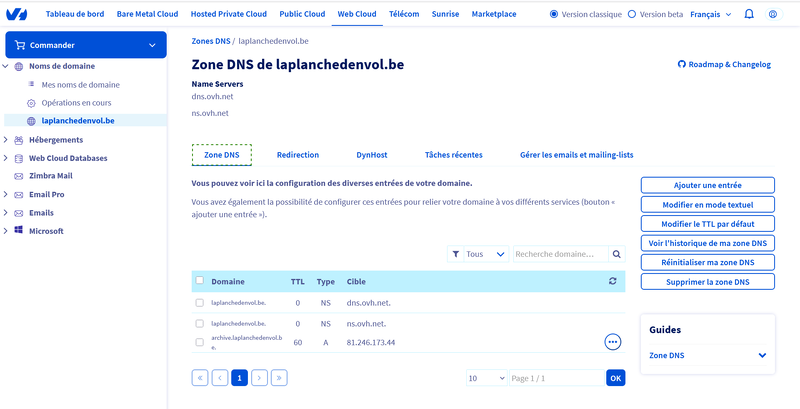Go to last page of results
800x409 pixels.
point(280,378)
